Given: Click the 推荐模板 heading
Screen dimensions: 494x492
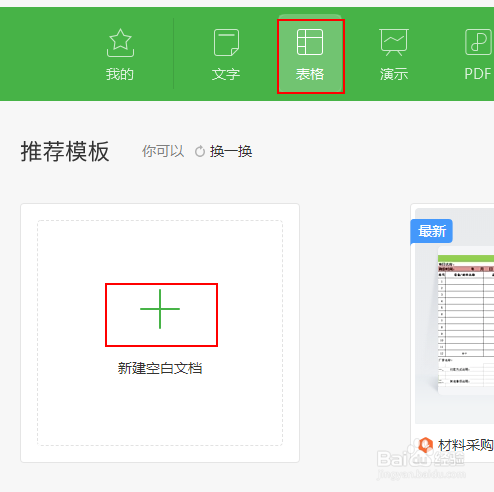Looking at the screenshot, I should click(x=65, y=151).
